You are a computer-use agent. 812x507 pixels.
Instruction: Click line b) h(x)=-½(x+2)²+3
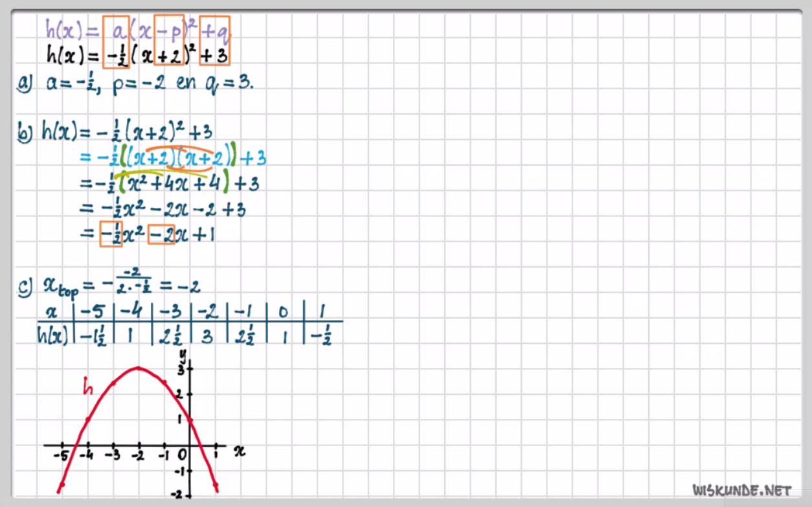coord(117,131)
